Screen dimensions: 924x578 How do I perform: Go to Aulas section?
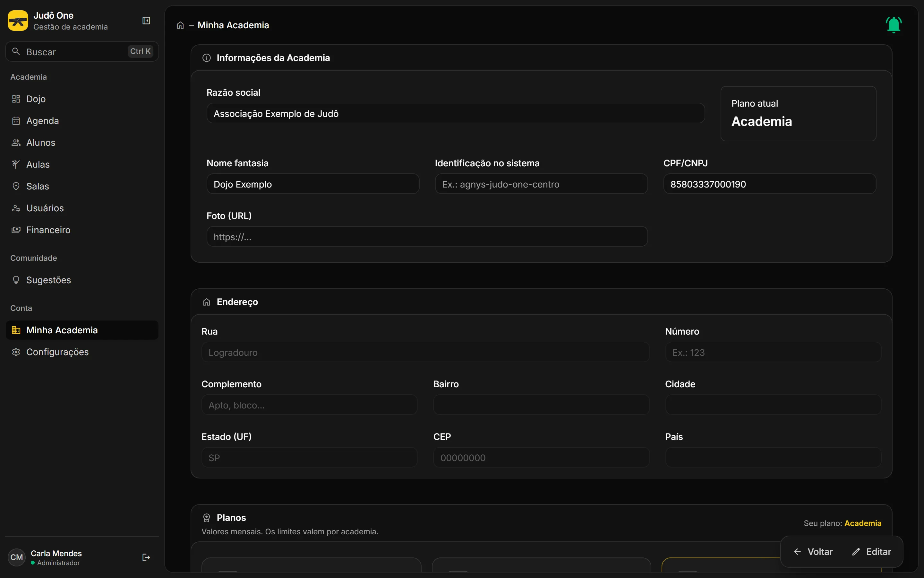(x=82, y=164)
